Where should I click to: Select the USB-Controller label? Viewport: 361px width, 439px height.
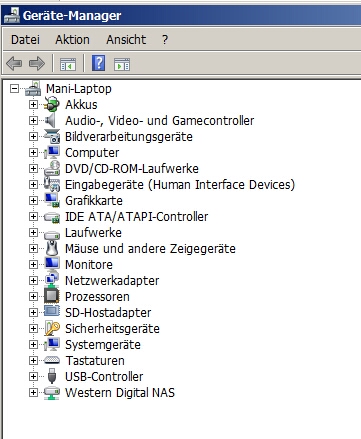(104, 377)
